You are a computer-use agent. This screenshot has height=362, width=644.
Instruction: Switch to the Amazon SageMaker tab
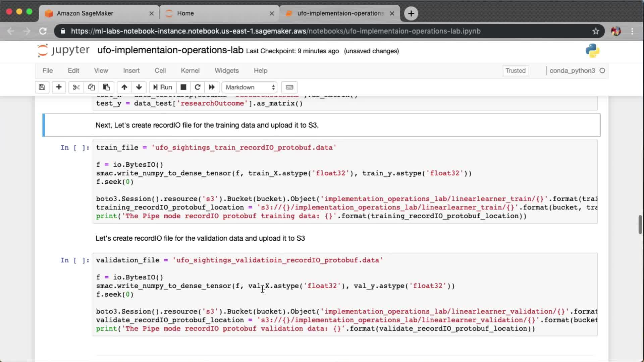(97, 13)
